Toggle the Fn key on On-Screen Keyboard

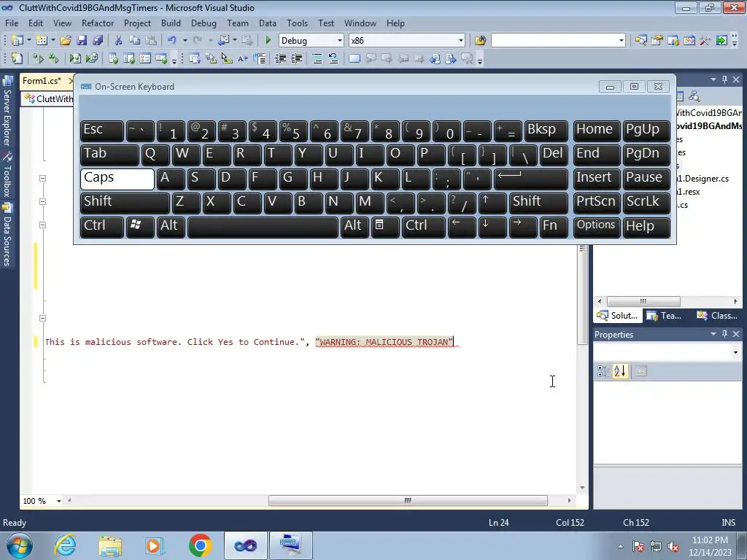coord(554,227)
